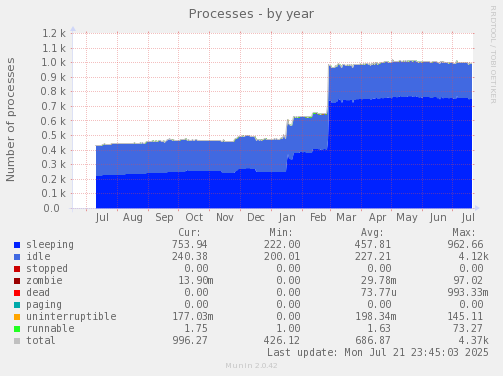Click idle average value 227.21
The image size is (503, 376).
(x=373, y=257)
